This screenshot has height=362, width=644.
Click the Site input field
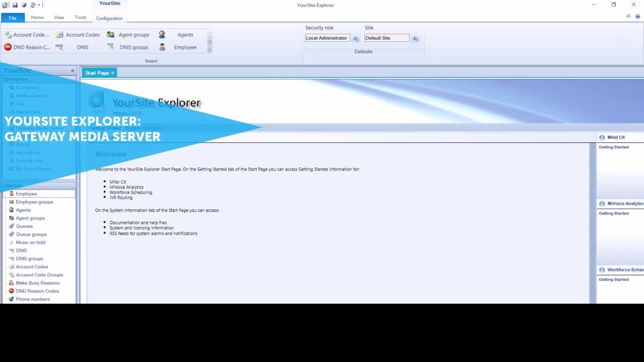(x=386, y=38)
